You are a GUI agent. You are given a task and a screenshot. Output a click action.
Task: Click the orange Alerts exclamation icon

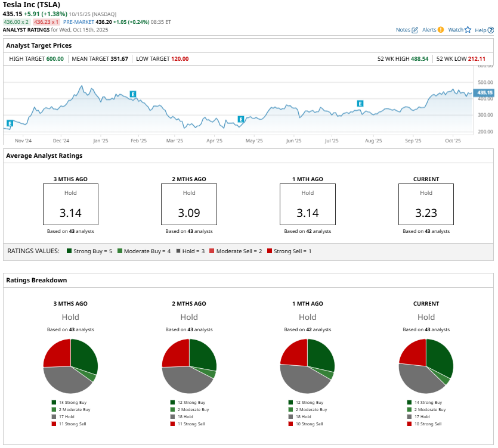coord(441,30)
